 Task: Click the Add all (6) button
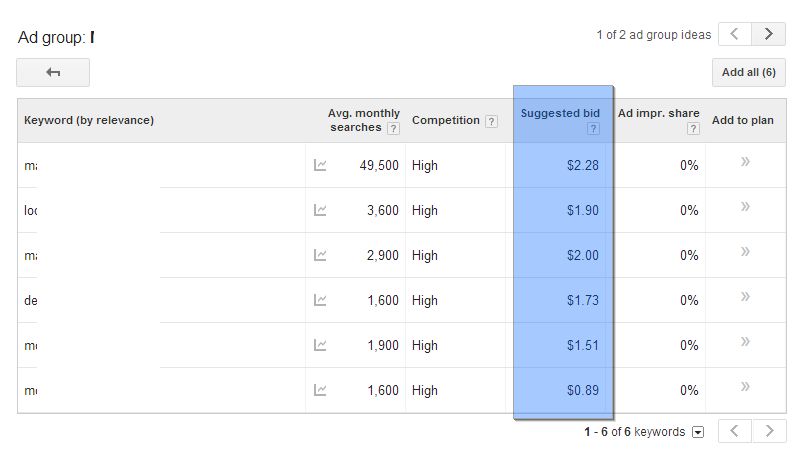click(749, 72)
